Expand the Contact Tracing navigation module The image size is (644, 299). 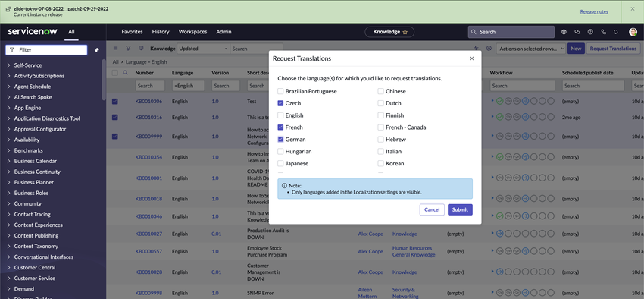(9, 214)
